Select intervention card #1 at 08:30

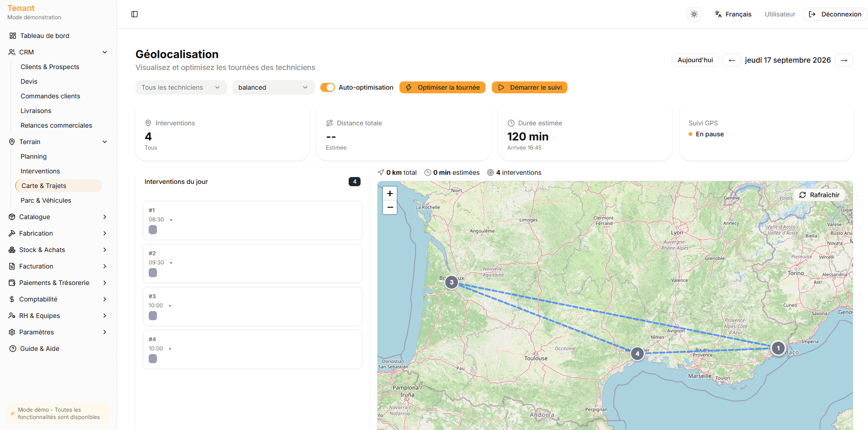point(253,220)
